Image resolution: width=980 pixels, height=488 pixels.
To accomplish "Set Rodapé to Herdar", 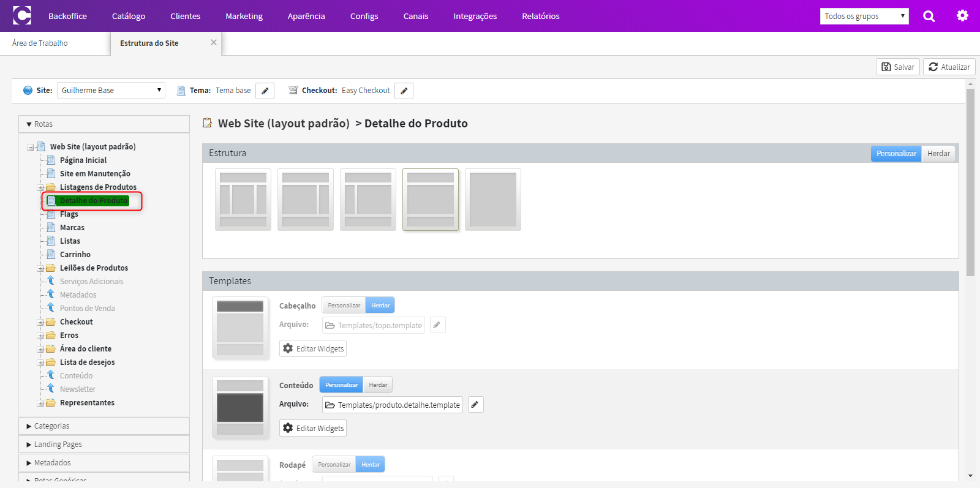I will point(371,465).
